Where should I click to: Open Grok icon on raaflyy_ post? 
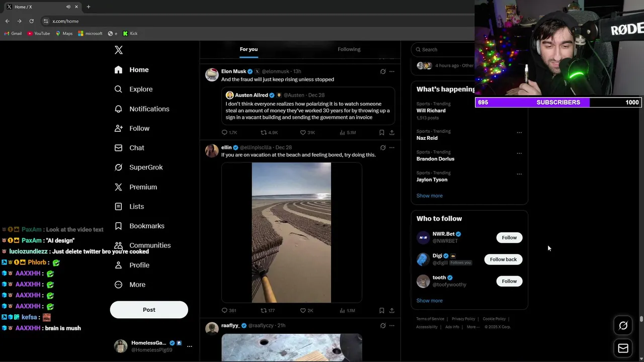click(x=383, y=325)
